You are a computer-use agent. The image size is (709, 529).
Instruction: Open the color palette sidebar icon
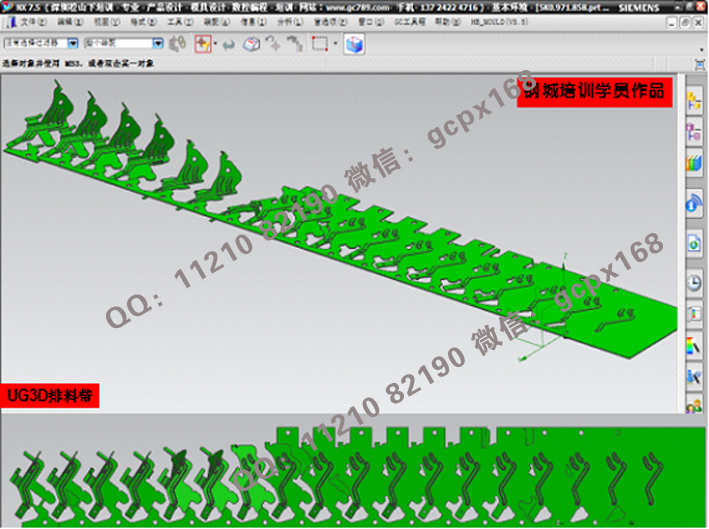click(x=694, y=346)
